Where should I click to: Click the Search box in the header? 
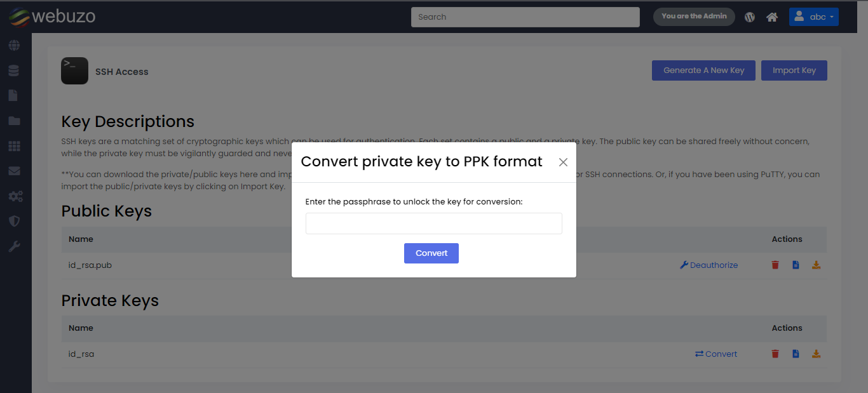click(x=525, y=17)
